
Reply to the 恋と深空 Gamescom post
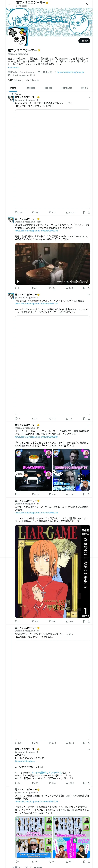(x=17, y=419)
